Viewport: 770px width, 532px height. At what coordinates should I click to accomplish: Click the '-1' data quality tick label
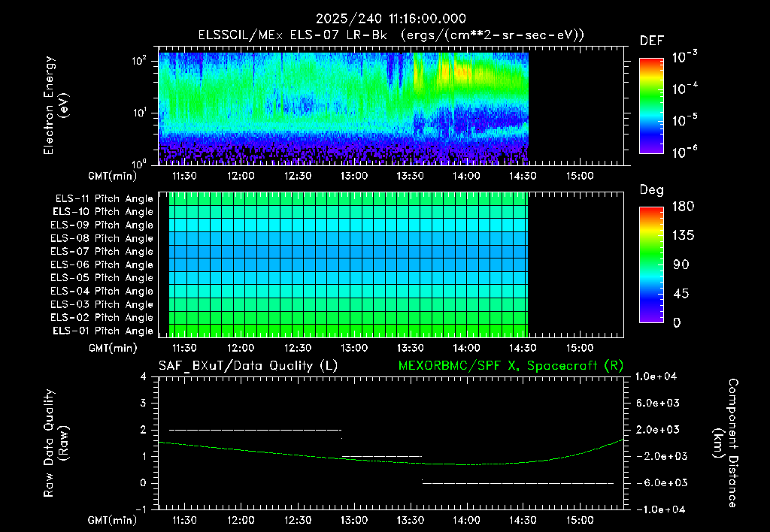141,509
